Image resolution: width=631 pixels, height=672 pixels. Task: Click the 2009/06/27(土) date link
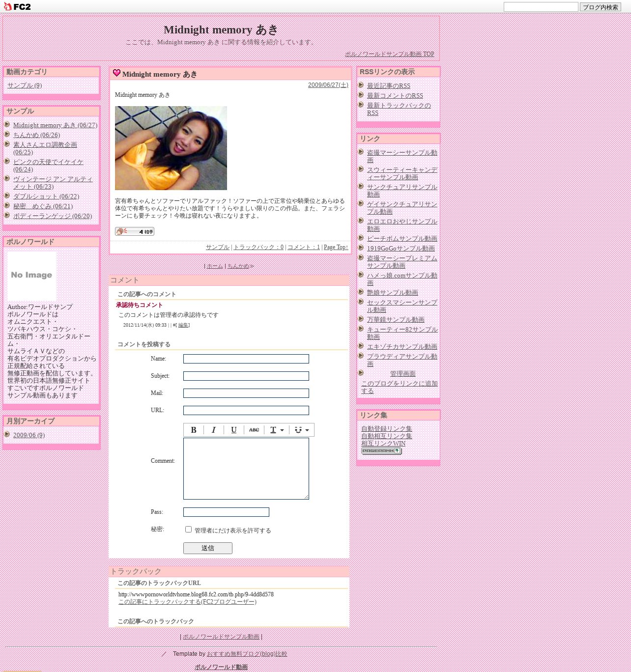click(x=328, y=85)
